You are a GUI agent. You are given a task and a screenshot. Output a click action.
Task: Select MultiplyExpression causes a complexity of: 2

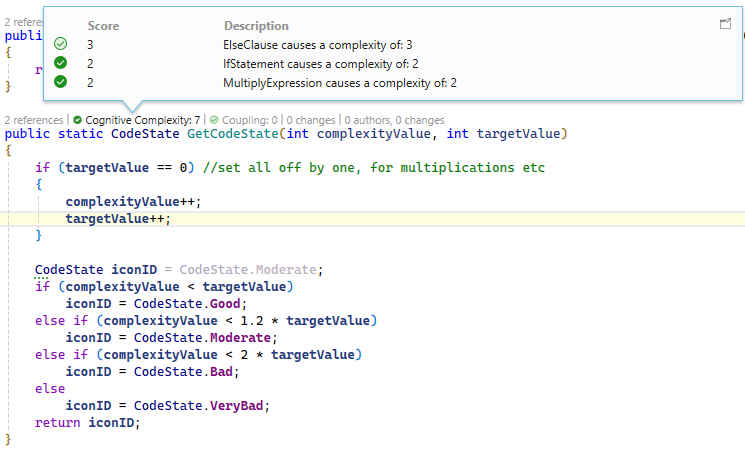click(340, 83)
